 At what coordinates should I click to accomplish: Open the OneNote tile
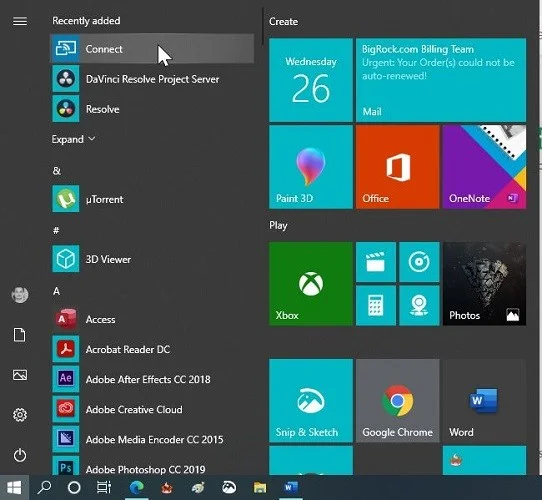(484, 167)
